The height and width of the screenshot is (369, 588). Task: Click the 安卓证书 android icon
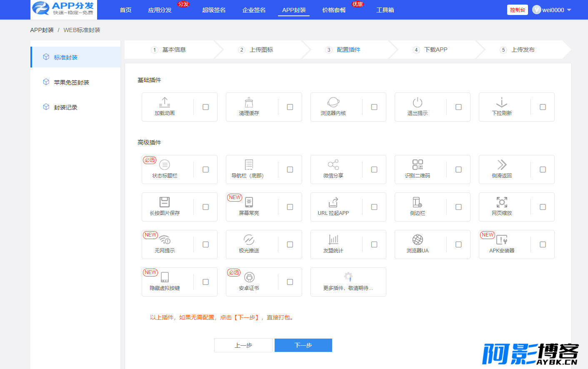tap(249, 277)
